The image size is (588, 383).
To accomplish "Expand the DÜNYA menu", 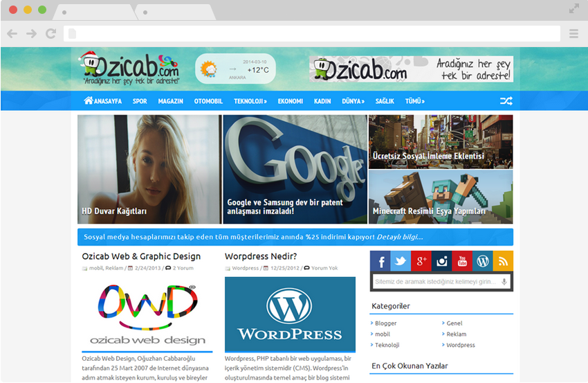I will [353, 101].
